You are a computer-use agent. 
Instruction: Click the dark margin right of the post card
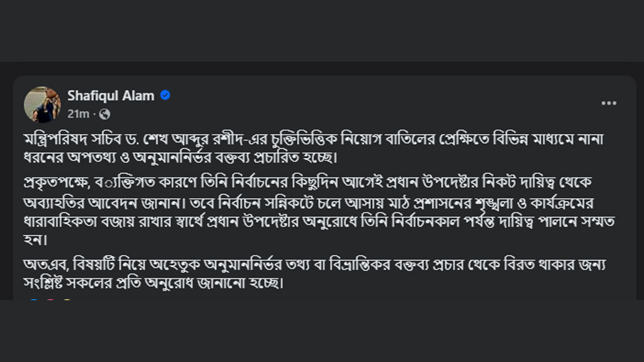point(638,201)
